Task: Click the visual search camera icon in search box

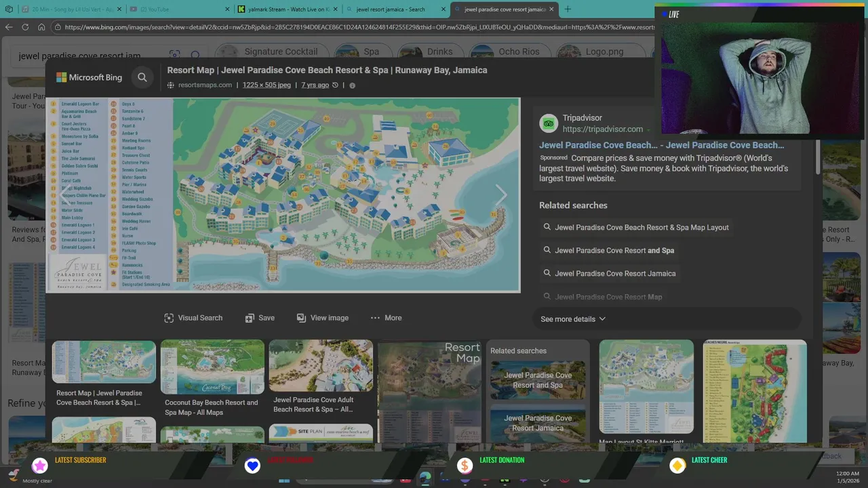Action: pyautogui.click(x=175, y=56)
